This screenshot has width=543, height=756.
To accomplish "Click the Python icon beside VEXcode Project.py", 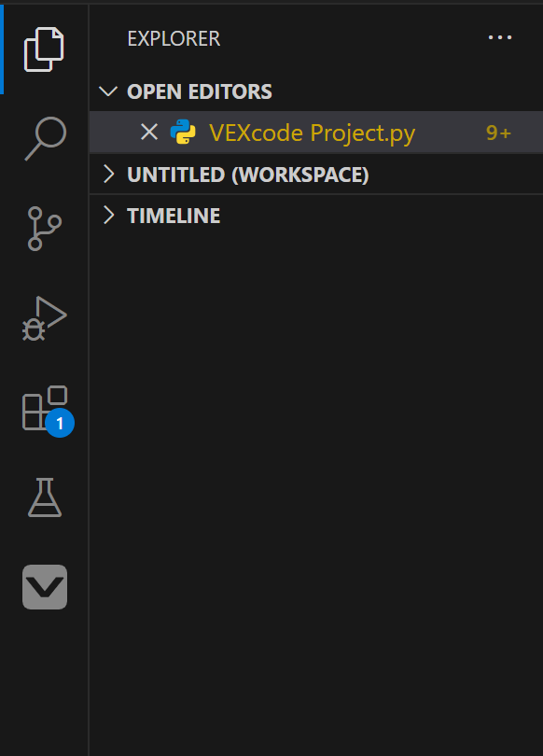I will (183, 133).
